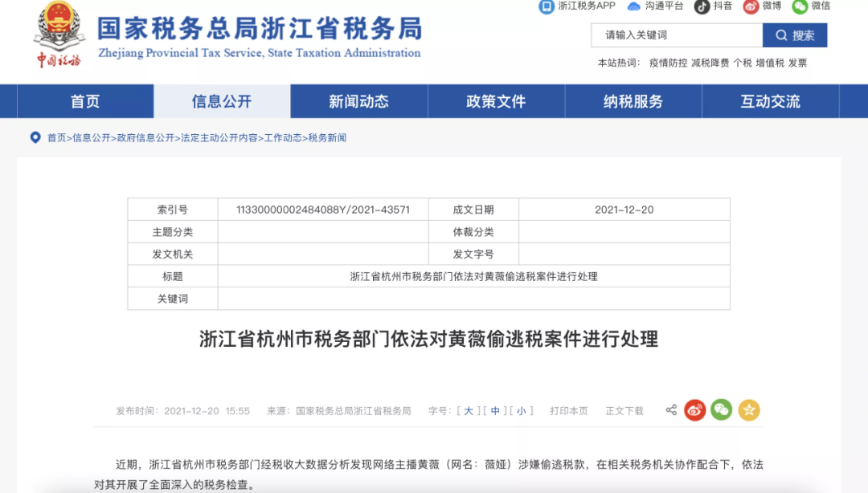The image size is (868, 493).
Task: Share article via red Weibo icon
Action: [694, 410]
